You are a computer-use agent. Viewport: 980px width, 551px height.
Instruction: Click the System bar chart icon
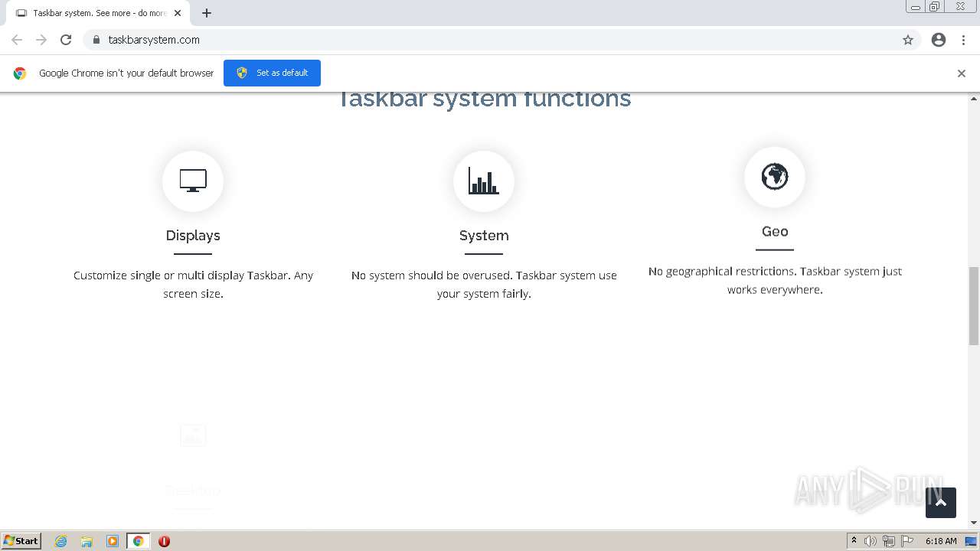pyautogui.click(x=484, y=181)
